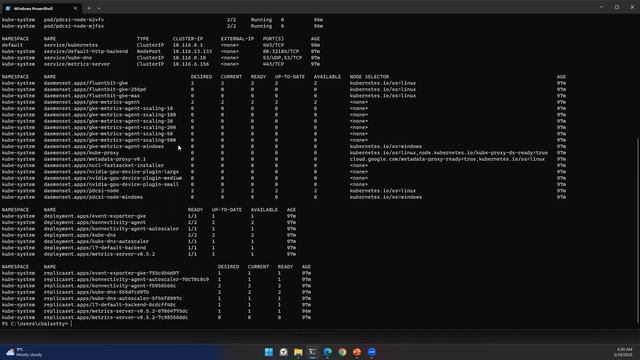The width and height of the screenshot is (640, 360).
Task: Close the Windows Terminal window
Action: point(632,7)
